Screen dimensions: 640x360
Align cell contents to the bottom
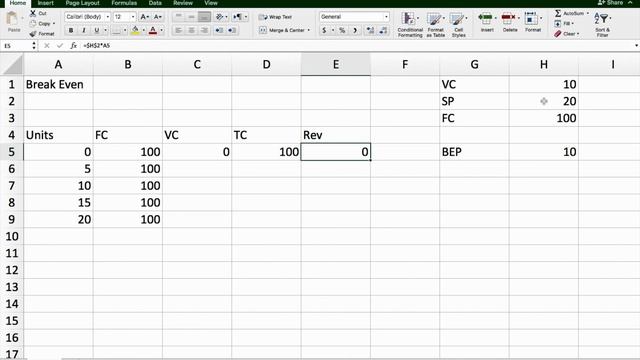coord(204,17)
